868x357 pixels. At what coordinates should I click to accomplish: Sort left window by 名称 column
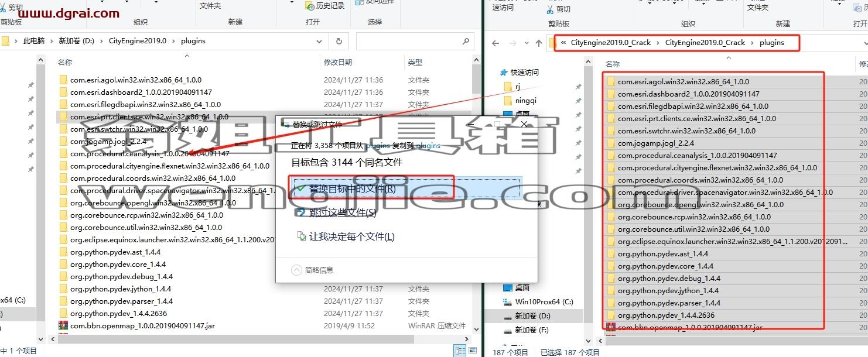[x=65, y=62]
